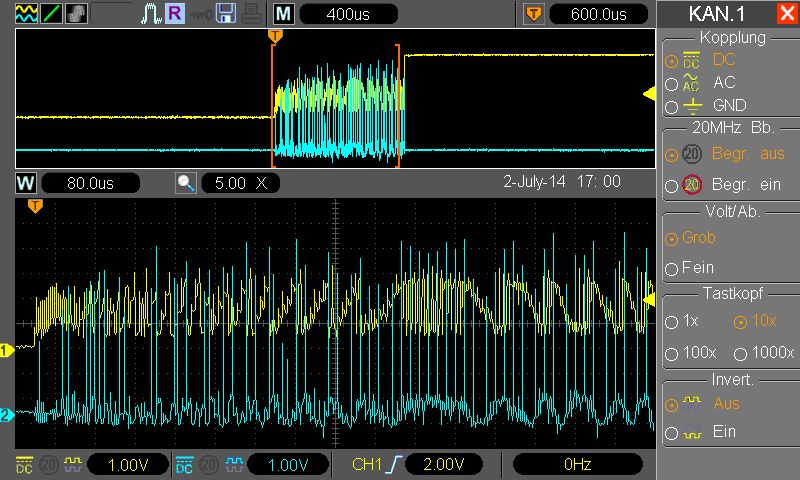Click the floppy disk save icon
800x480 pixels.
[x=226, y=13]
